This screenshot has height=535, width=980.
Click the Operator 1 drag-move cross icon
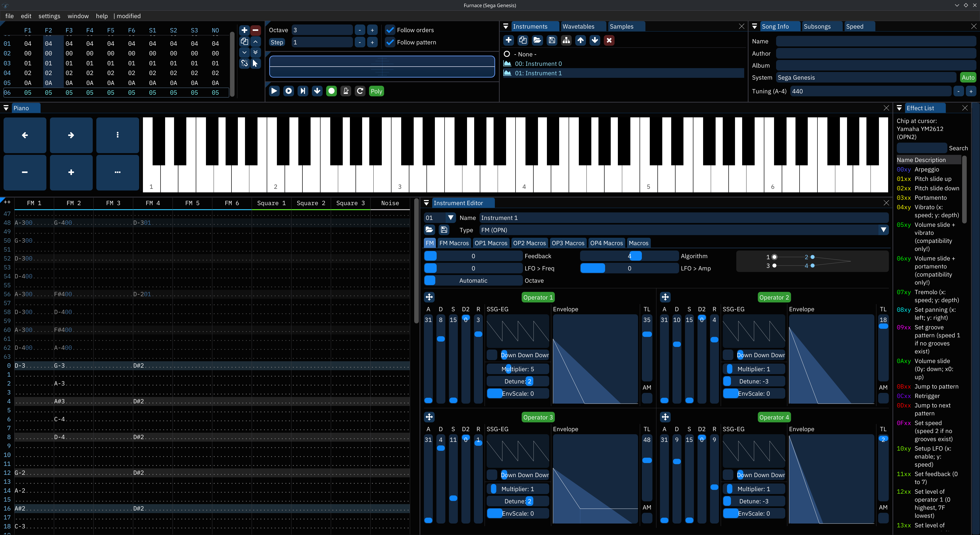pos(429,297)
